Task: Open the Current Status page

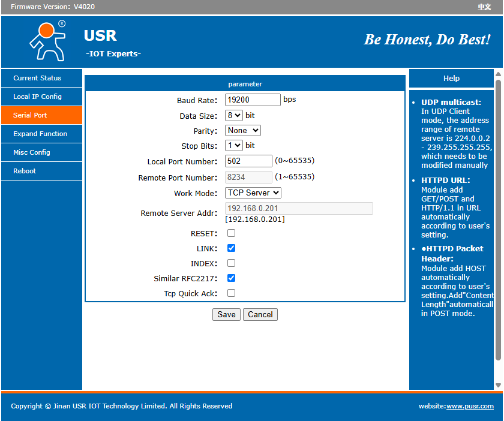Action: [41, 78]
